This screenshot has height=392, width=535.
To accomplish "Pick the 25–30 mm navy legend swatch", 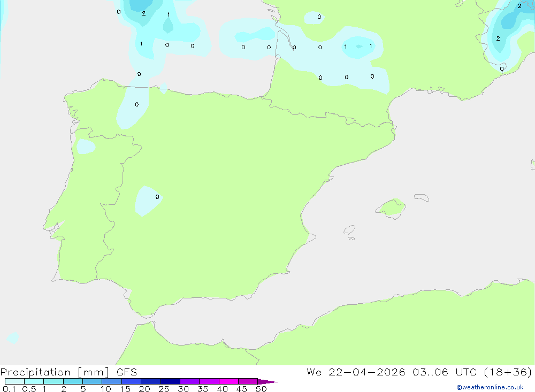I will tap(170, 381).
